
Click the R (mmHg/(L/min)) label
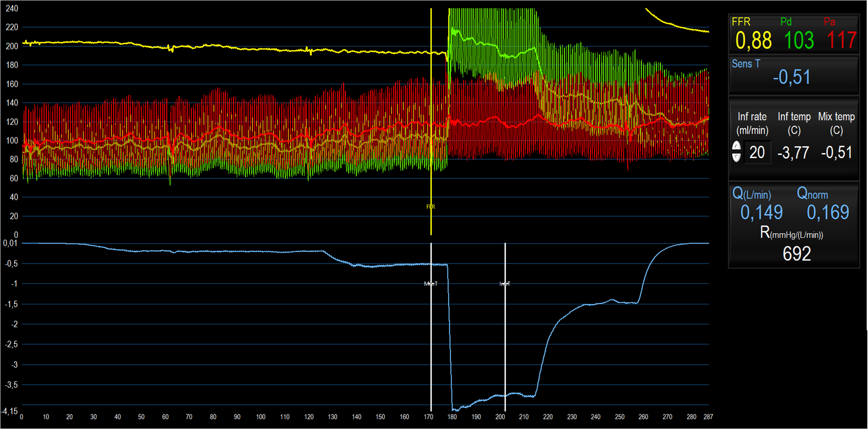(792, 233)
